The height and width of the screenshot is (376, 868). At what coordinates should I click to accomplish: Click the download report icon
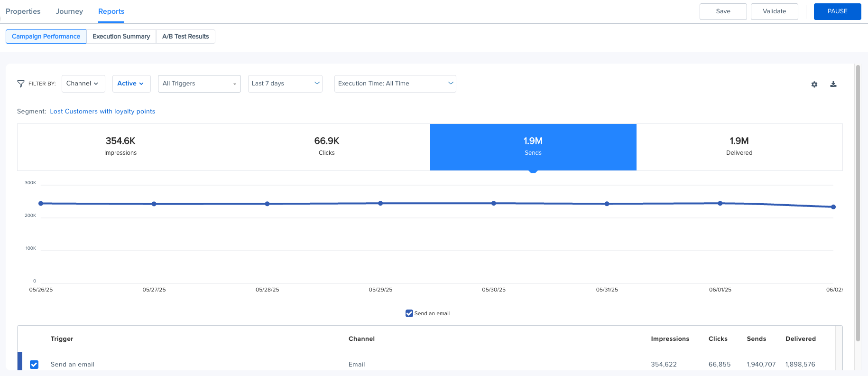[x=833, y=84]
